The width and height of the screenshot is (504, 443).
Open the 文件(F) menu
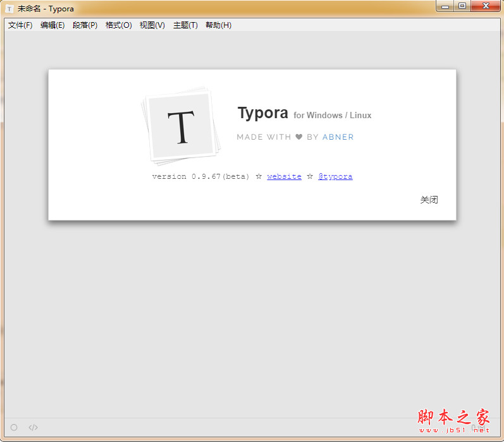point(20,25)
